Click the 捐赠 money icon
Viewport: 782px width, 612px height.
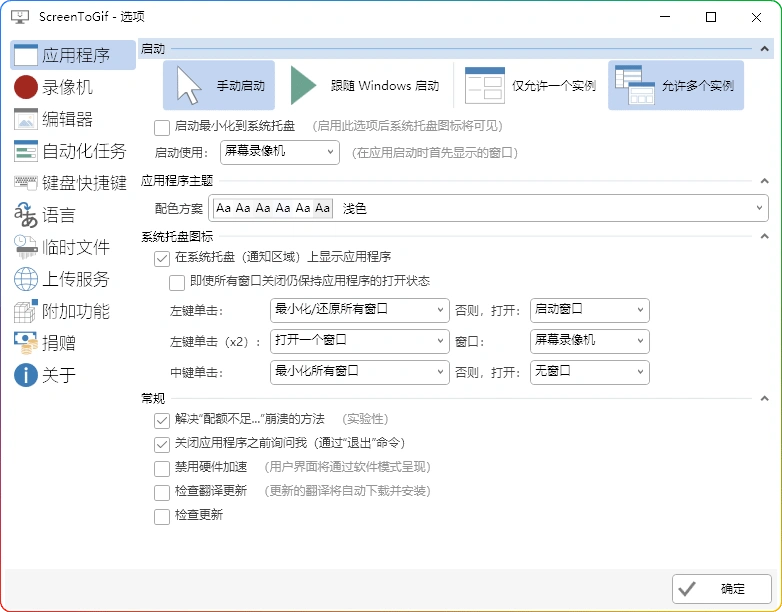pos(25,343)
